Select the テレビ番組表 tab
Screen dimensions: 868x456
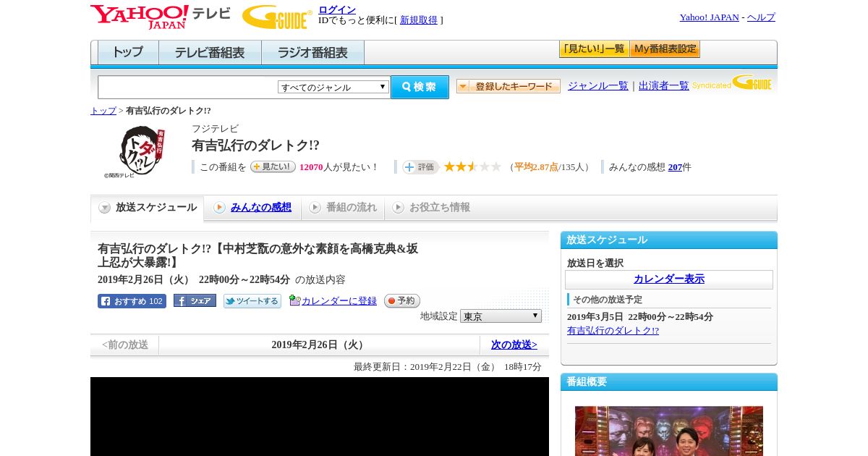pyautogui.click(x=210, y=53)
